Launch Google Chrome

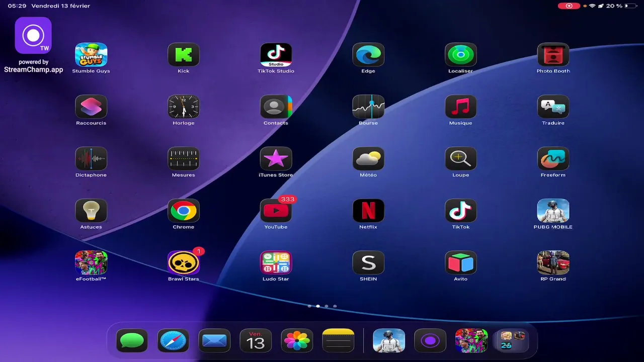coord(184,211)
